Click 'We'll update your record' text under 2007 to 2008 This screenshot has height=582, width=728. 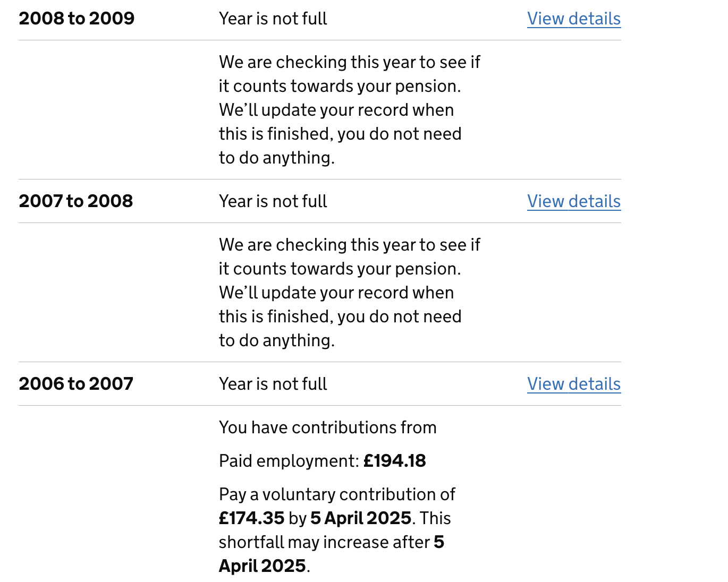coord(336,293)
